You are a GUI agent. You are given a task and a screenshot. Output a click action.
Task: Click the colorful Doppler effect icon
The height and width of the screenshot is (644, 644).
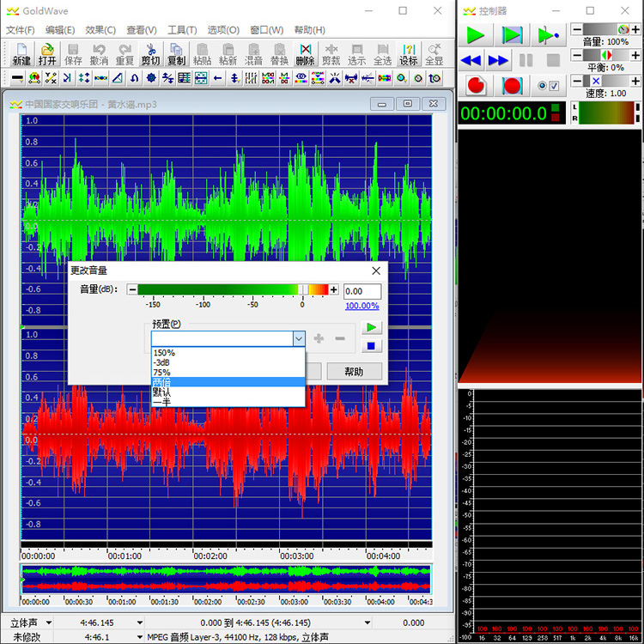click(34, 78)
